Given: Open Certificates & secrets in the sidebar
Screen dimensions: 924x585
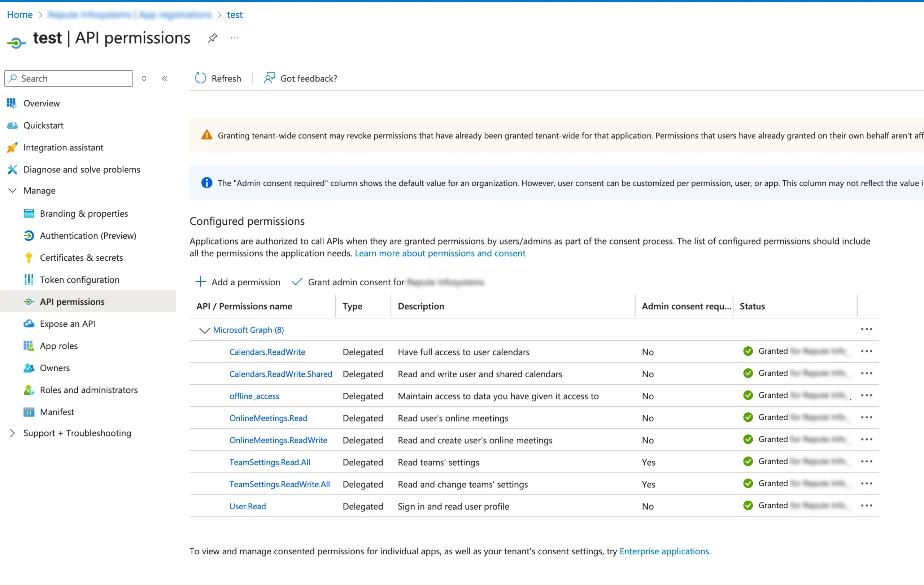Looking at the screenshot, I should [81, 258].
